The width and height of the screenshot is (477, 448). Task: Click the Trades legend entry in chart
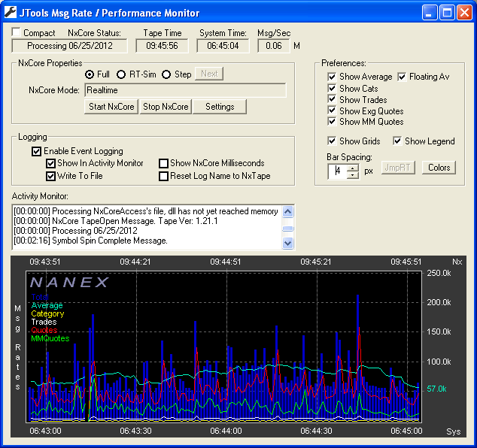click(x=44, y=322)
